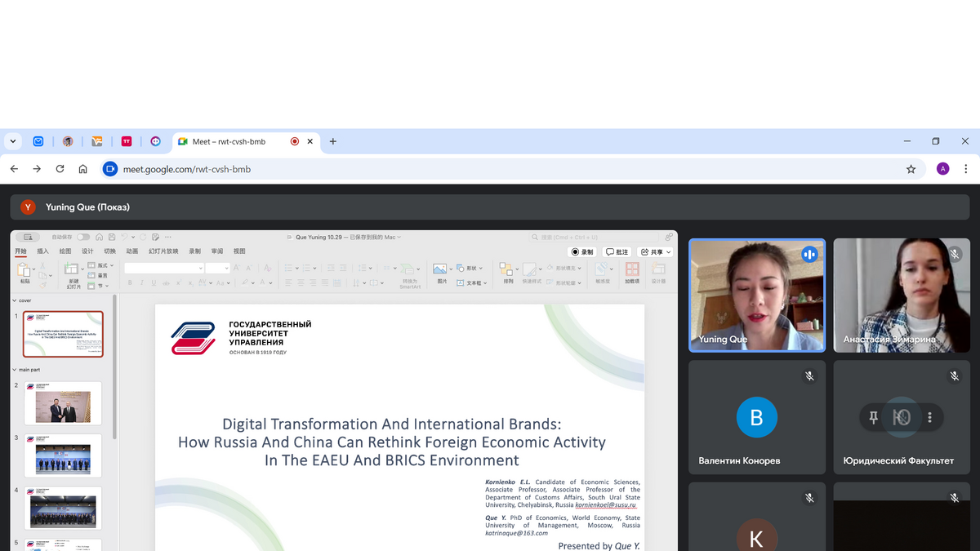Toggle Italic formatting

tap(142, 283)
